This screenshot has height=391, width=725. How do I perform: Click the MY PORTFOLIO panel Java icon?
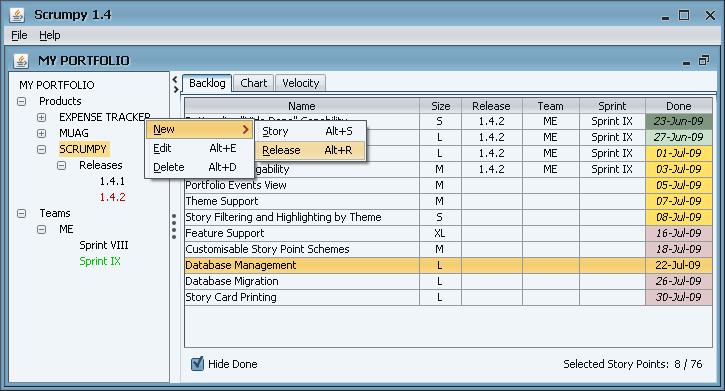[x=21, y=61]
